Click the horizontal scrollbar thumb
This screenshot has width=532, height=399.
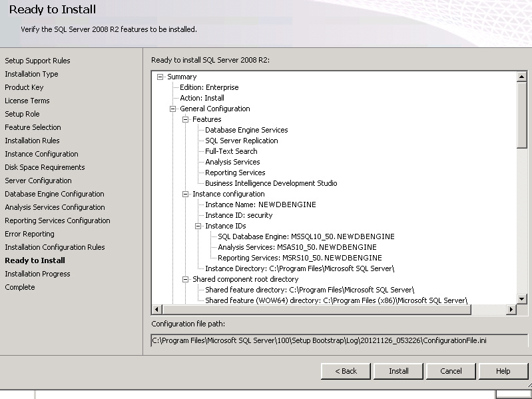[317, 309]
